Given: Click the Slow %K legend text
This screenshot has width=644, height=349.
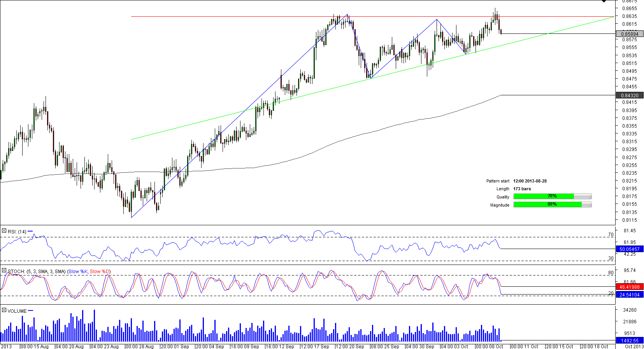Looking at the screenshot, I should (x=78, y=272).
